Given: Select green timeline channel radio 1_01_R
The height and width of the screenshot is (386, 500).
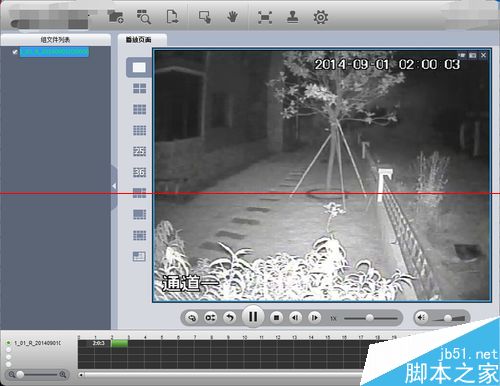Looking at the screenshot, I should (x=9, y=343).
